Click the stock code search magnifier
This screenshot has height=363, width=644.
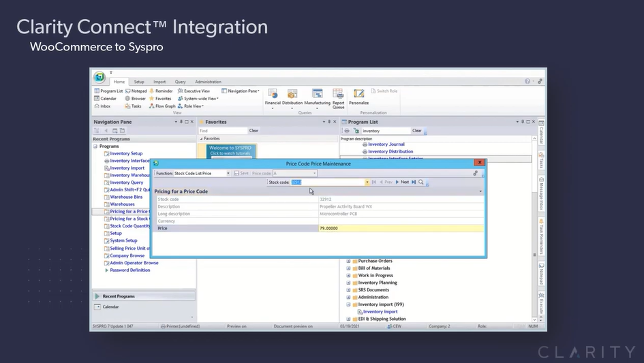[421, 182]
